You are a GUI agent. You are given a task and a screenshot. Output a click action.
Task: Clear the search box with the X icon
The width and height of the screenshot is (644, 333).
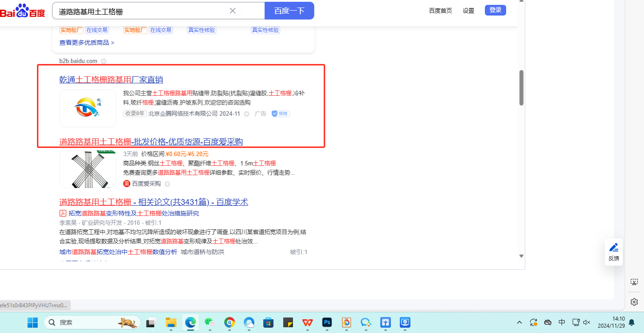click(x=232, y=11)
